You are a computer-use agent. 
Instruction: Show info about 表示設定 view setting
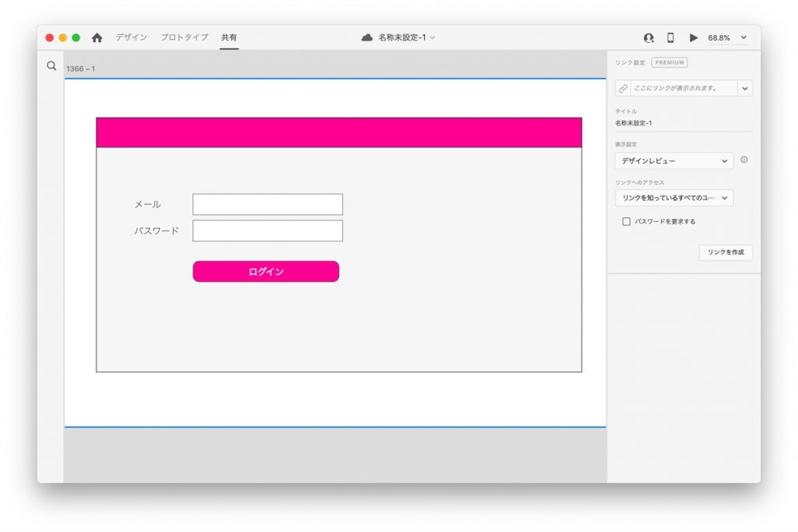point(744,160)
